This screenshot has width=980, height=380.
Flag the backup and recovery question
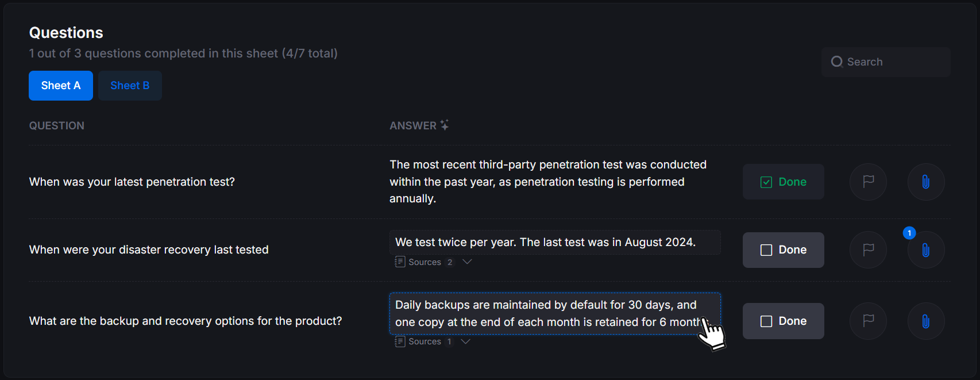868,321
